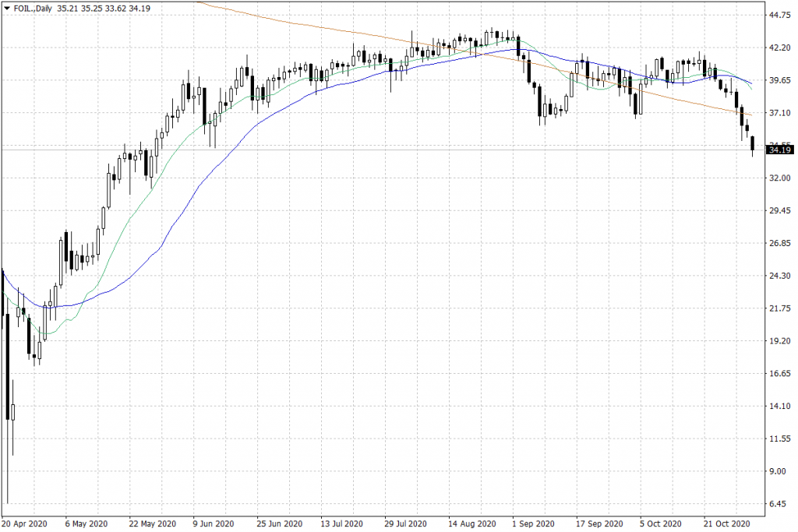
Task: Click the FOIL.,Daily chart title
Action: point(32,7)
